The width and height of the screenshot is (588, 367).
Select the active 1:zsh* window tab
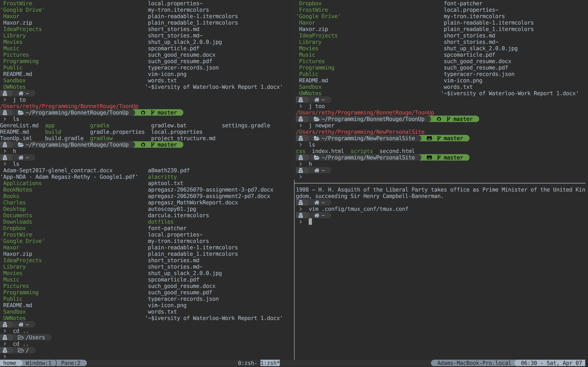point(270,363)
